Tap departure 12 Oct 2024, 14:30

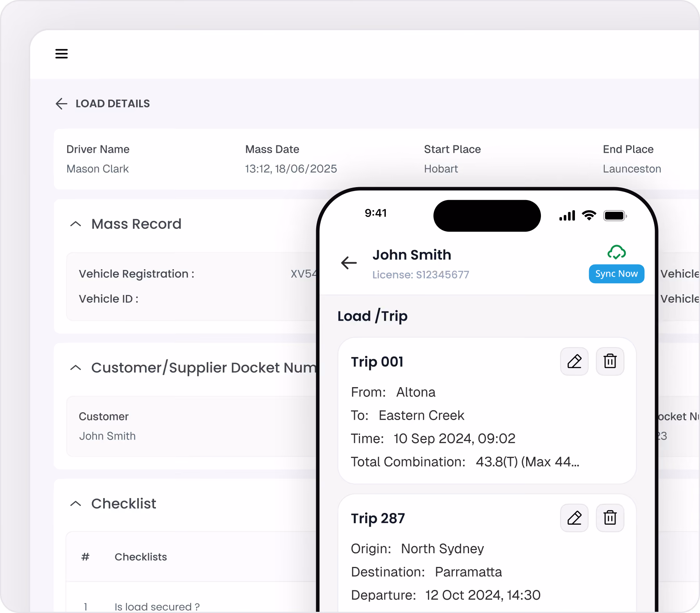pyautogui.click(x=446, y=595)
